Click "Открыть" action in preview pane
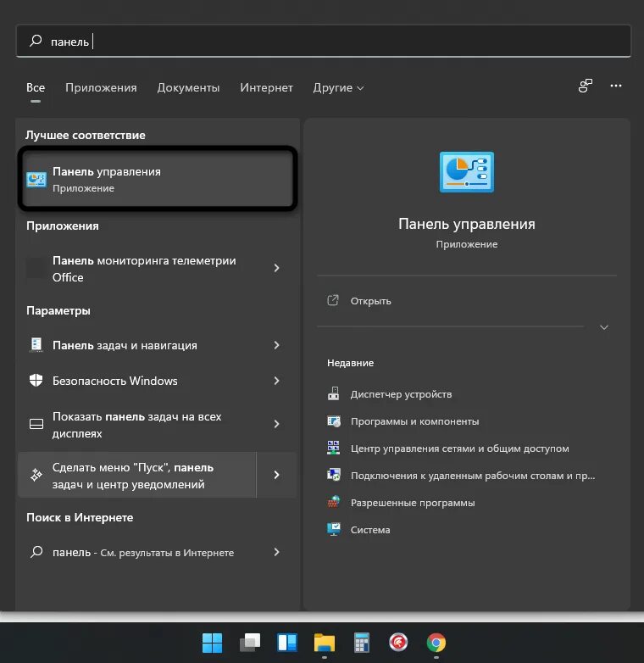Screen dimensions: 644x663 [370, 301]
